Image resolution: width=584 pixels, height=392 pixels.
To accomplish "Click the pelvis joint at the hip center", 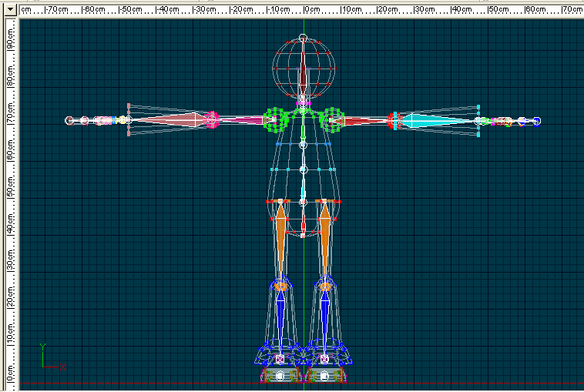I will [x=304, y=202].
